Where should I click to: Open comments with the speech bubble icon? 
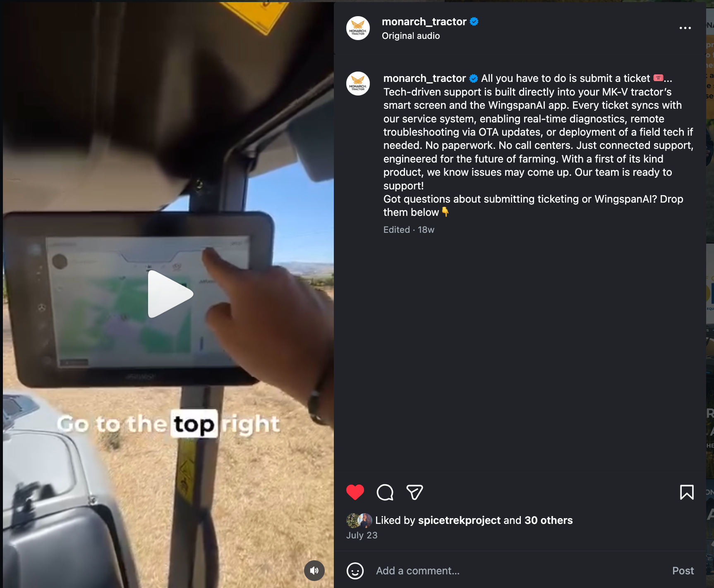pos(385,492)
